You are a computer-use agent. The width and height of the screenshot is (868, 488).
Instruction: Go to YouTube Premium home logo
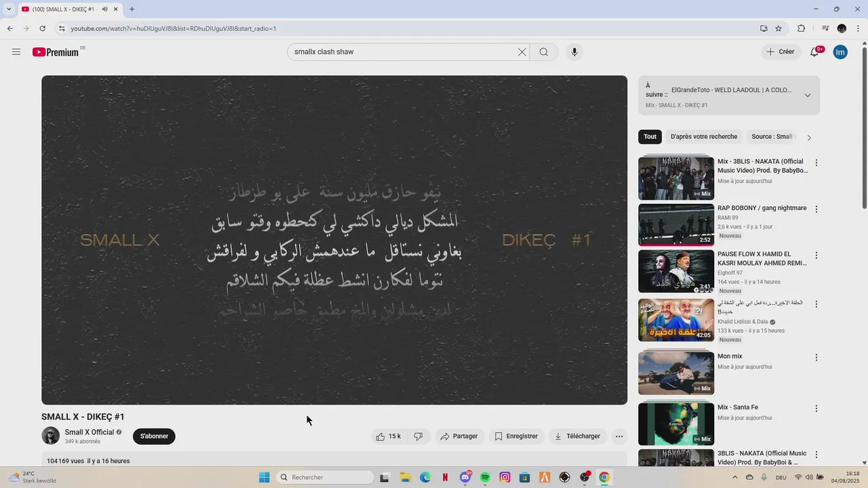[x=56, y=52]
